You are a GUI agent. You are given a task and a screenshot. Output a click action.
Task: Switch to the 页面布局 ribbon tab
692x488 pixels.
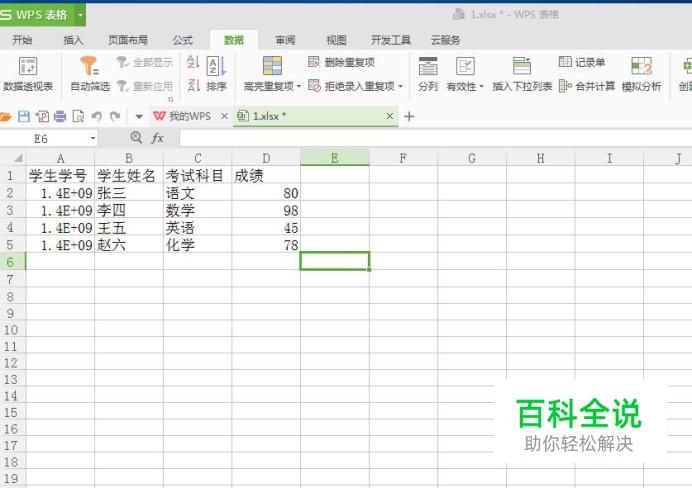pyautogui.click(x=128, y=40)
